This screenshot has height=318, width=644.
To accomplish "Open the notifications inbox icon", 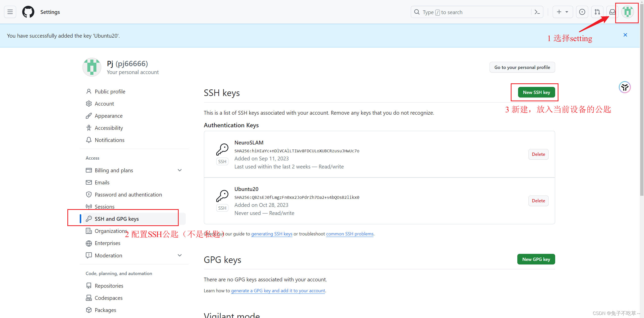I will point(612,12).
